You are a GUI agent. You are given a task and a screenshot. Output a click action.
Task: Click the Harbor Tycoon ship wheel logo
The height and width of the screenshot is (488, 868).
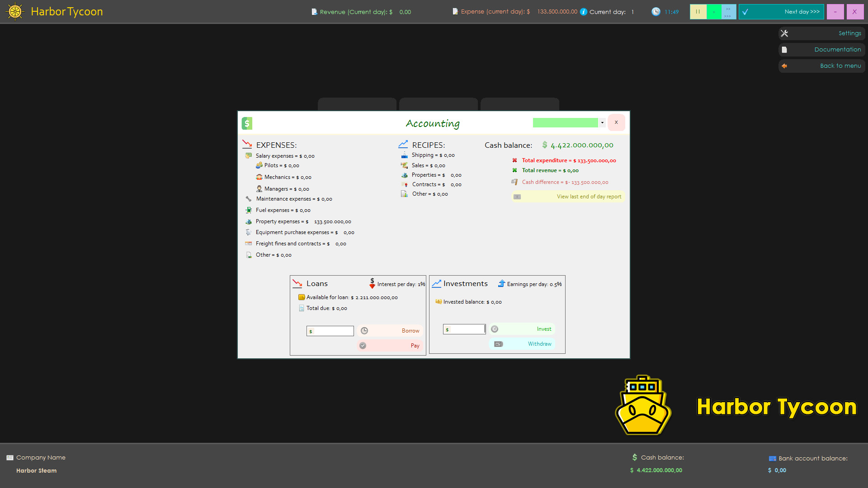pyautogui.click(x=15, y=11)
